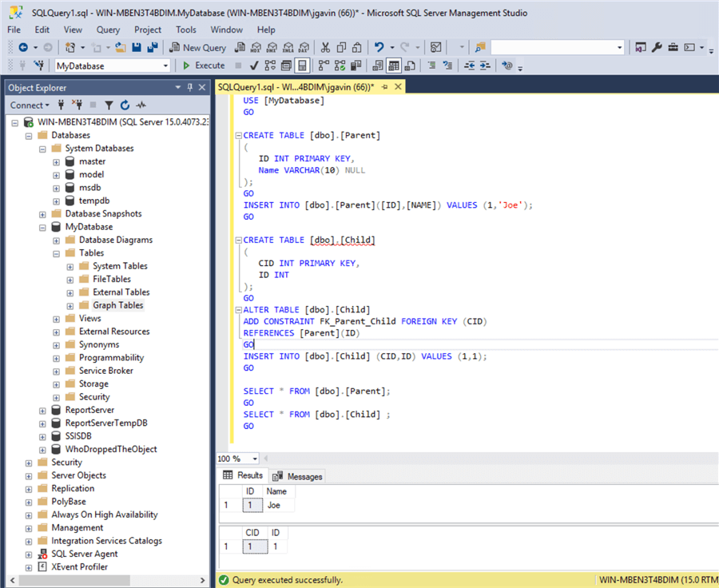Click the DMX query icon
Viewport: 719px width, 588px height.
click(x=272, y=47)
